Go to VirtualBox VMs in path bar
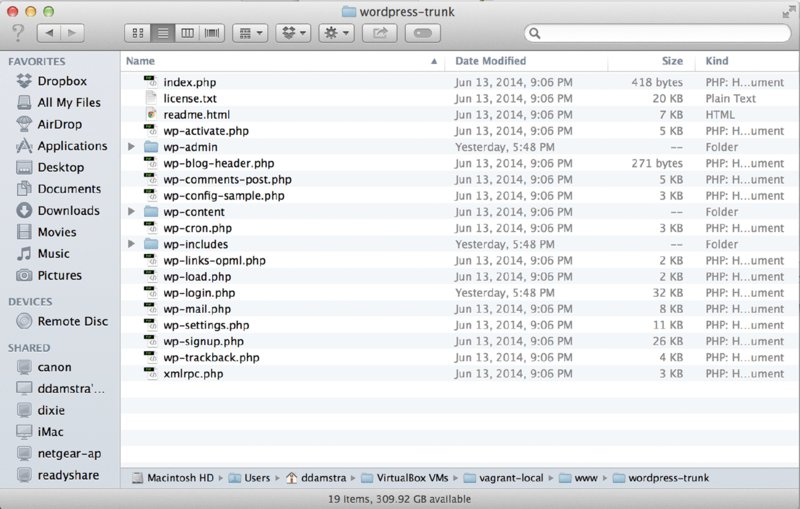The height and width of the screenshot is (509, 800). coord(405,478)
